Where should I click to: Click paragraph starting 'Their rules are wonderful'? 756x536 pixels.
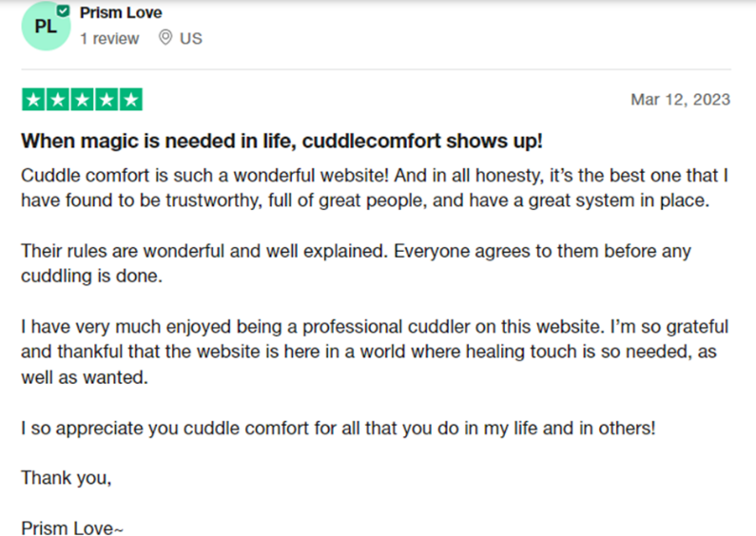point(356,263)
